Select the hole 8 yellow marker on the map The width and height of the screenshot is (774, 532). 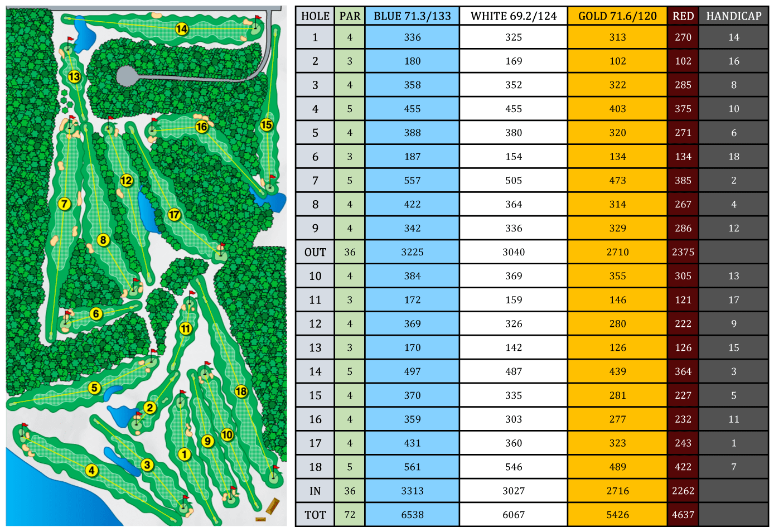[x=103, y=240]
